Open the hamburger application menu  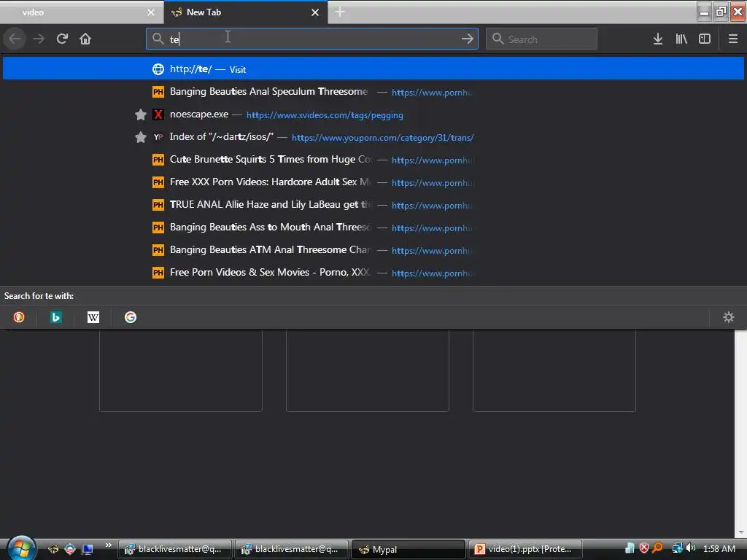pyautogui.click(x=733, y=39)
